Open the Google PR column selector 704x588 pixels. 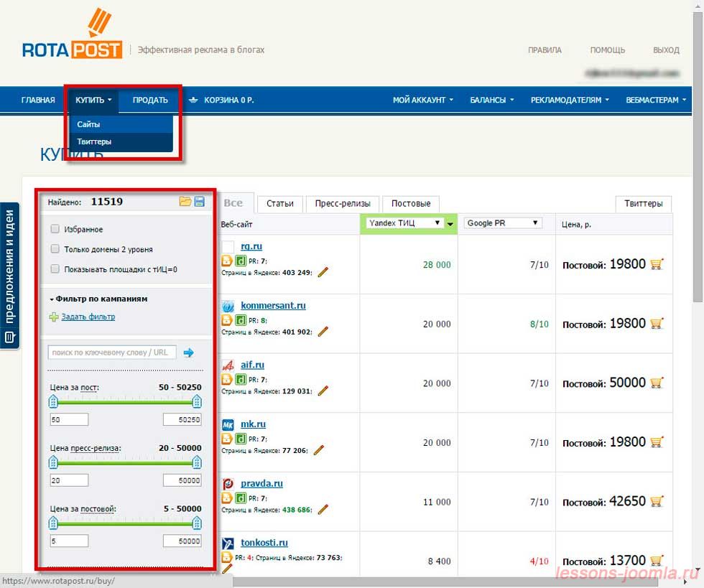[503, 223]
